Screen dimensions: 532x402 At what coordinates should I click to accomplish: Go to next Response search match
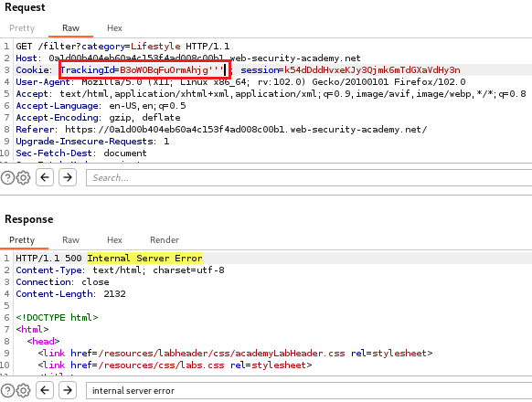point(68,390)
